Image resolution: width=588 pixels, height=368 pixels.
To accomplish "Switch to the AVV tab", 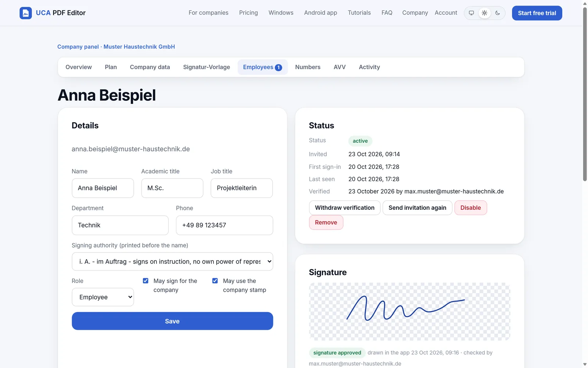I will 340,67.
